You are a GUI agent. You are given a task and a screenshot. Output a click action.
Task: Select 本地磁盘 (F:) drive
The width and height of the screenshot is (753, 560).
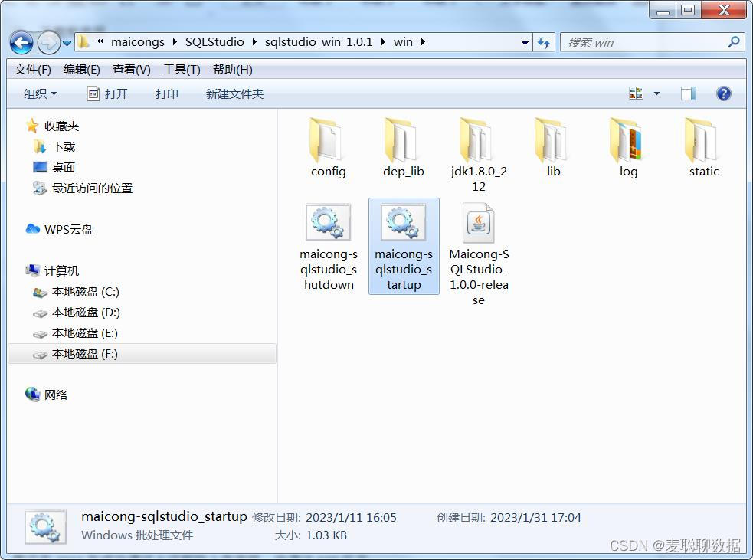[142, 354]
